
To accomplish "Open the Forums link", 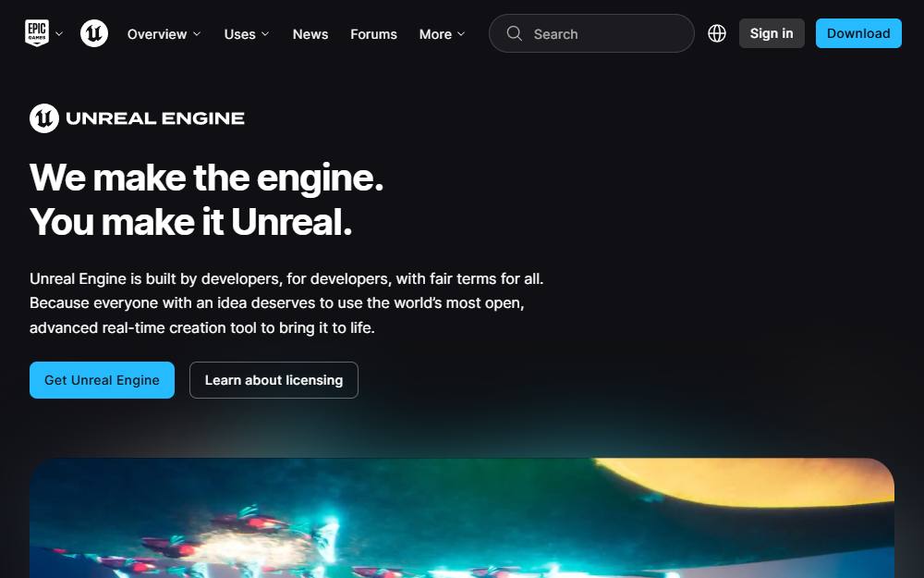I will (x=373, y=34).
